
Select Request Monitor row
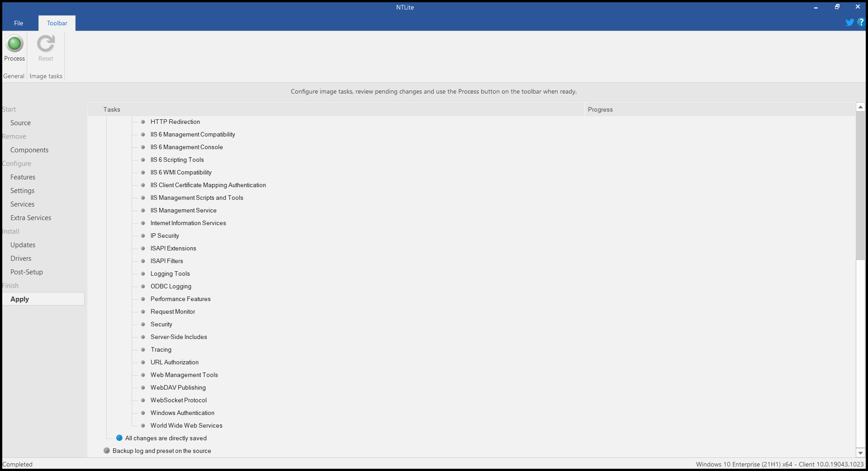[173, 311]
